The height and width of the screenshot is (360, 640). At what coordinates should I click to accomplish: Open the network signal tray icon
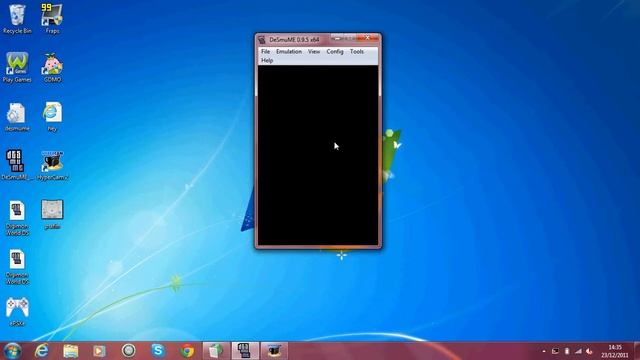[578, 351]
